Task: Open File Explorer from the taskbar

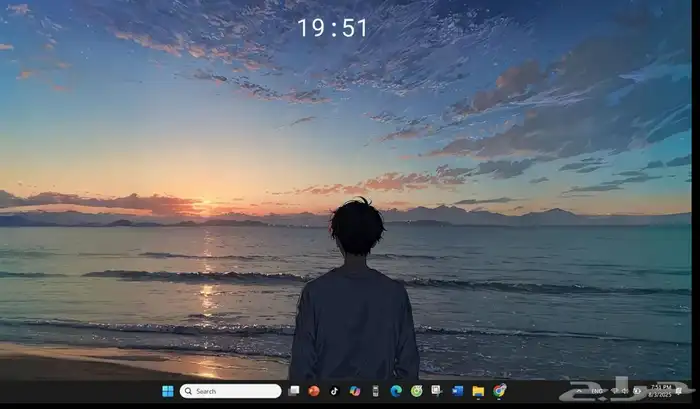Action: click(x=478, y=392)
